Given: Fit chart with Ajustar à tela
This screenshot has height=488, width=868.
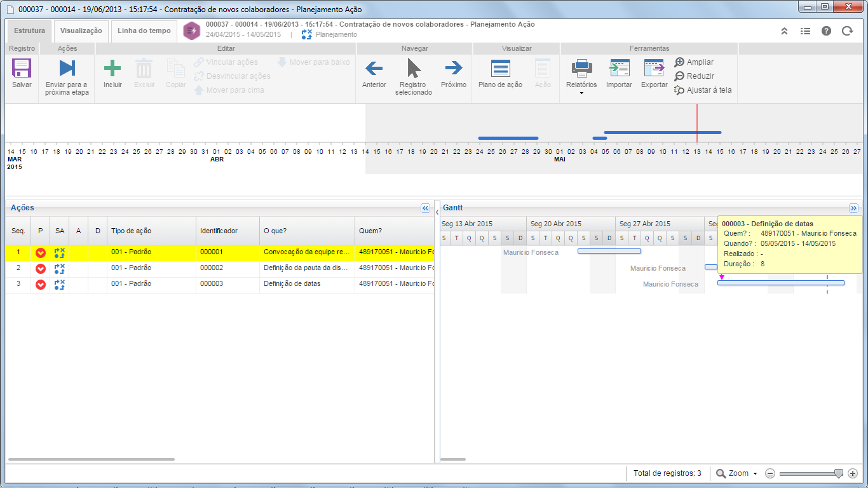Looking at the screenshot, I should (703, 90).
